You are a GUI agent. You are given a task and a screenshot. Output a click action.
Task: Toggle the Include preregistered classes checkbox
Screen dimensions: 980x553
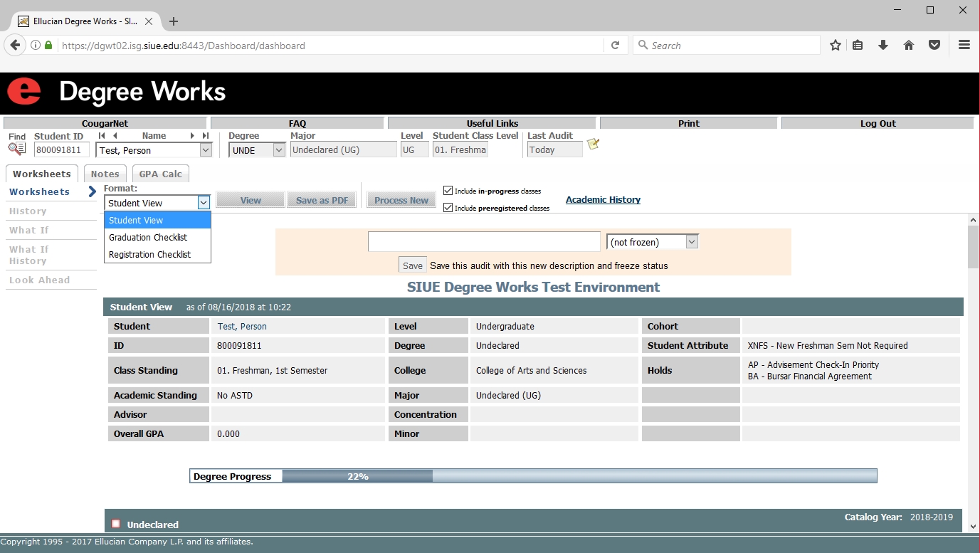(448, 208)
